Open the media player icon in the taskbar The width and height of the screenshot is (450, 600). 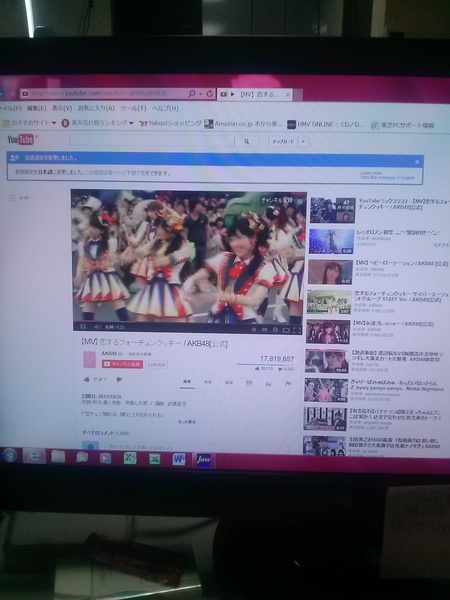click(105, 457)
